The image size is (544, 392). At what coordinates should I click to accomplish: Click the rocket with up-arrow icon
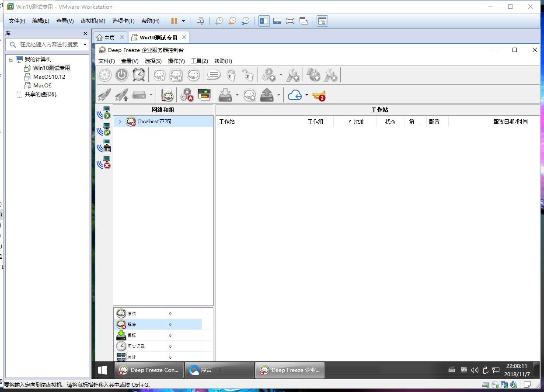pyautogui.click(x=122, y=95)
